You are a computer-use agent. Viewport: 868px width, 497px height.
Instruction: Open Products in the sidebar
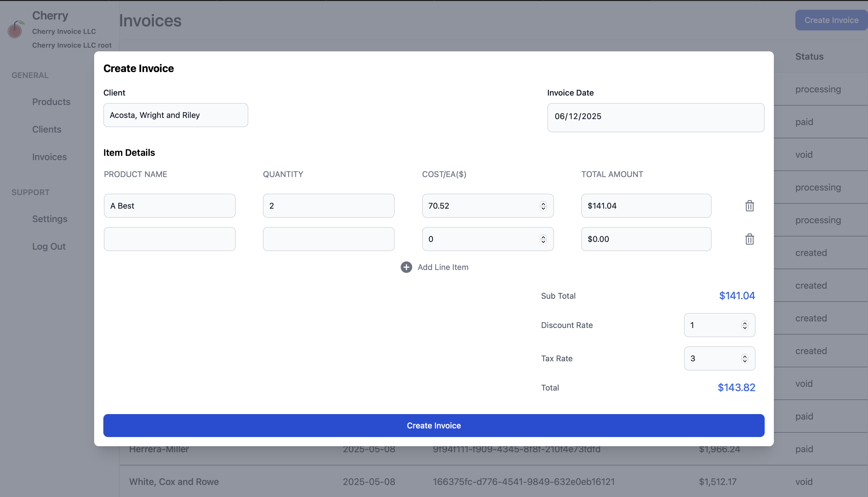coord(51,102)
